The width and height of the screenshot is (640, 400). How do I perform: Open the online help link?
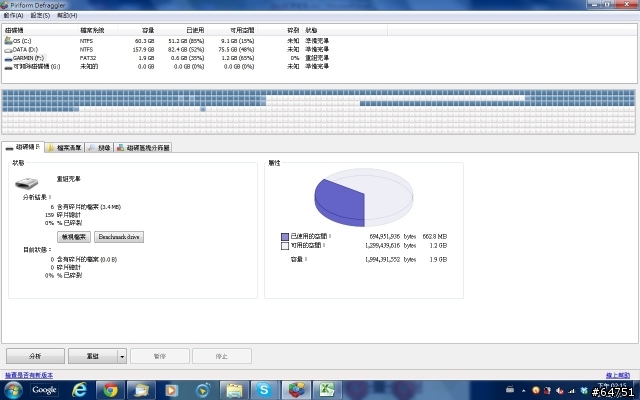click(618, 375)
